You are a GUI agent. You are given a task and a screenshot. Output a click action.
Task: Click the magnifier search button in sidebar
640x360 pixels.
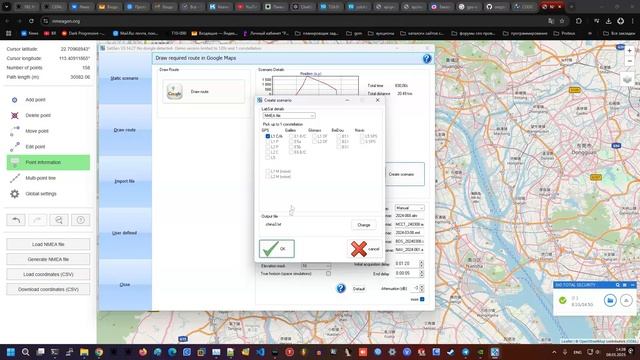pyautogui.click(x=59, y=220)
